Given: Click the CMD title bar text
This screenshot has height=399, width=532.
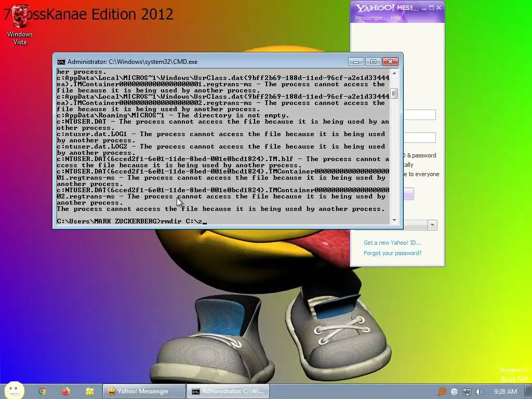Looking at the screenshot, I should (132, 62).
